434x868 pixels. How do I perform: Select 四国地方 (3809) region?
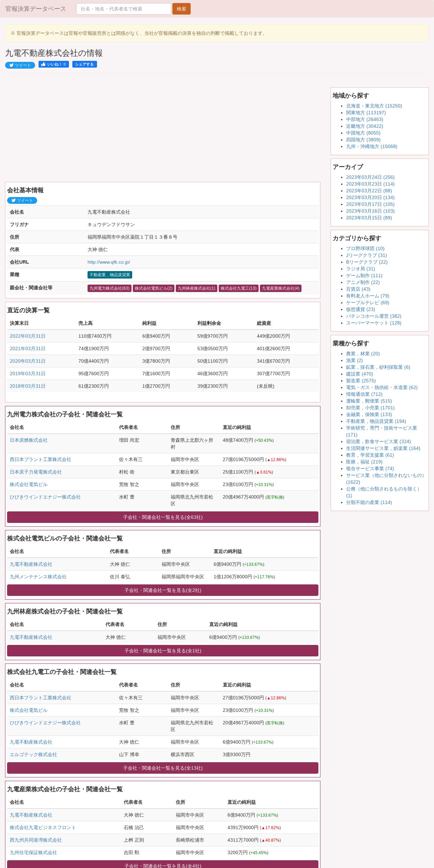click(x=363, y=140)
